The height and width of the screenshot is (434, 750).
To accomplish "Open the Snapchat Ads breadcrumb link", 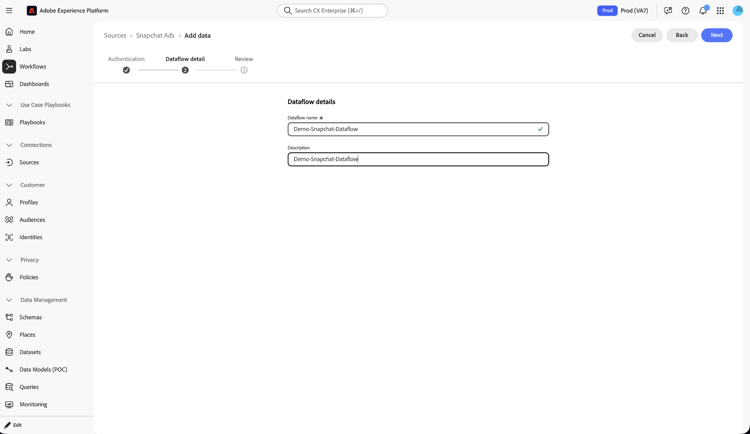I will tap(155, 35).
